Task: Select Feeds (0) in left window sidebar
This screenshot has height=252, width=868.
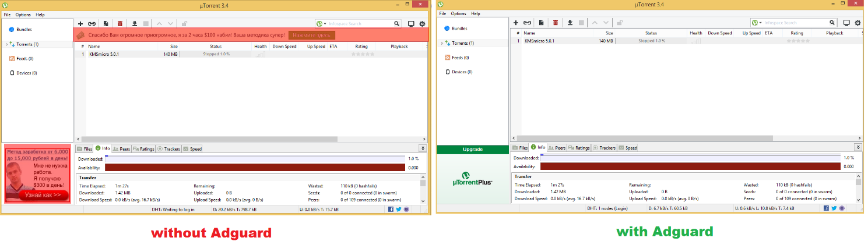Action: (x=22, y=59)
